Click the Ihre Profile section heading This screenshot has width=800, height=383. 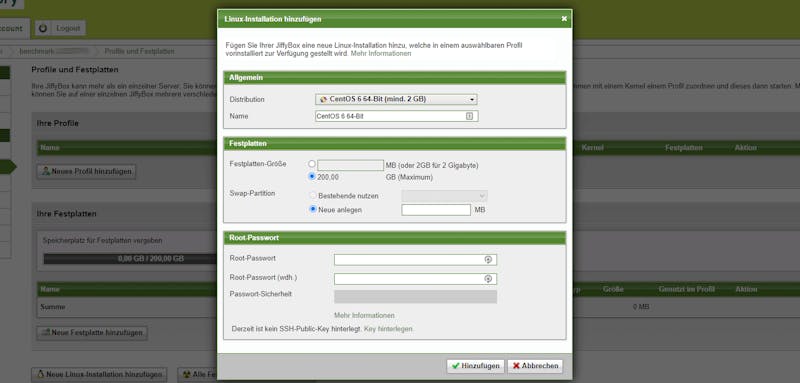[x=58, y=123]
